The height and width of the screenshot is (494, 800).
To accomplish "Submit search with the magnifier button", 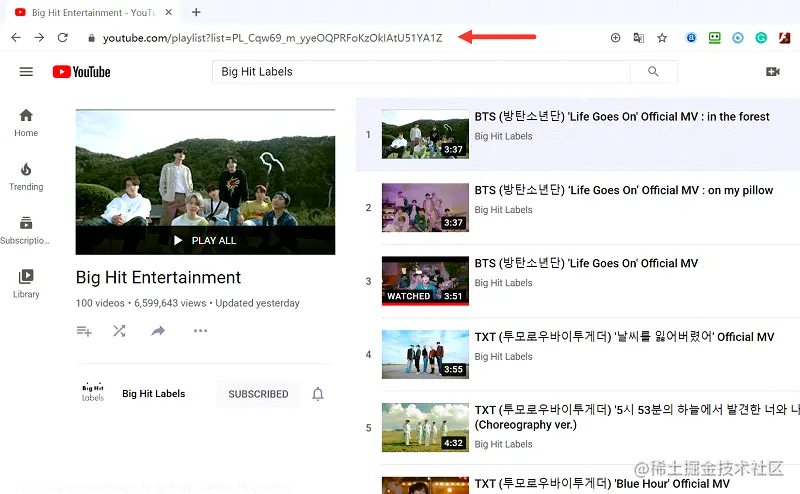I will [x=654, y=72].
